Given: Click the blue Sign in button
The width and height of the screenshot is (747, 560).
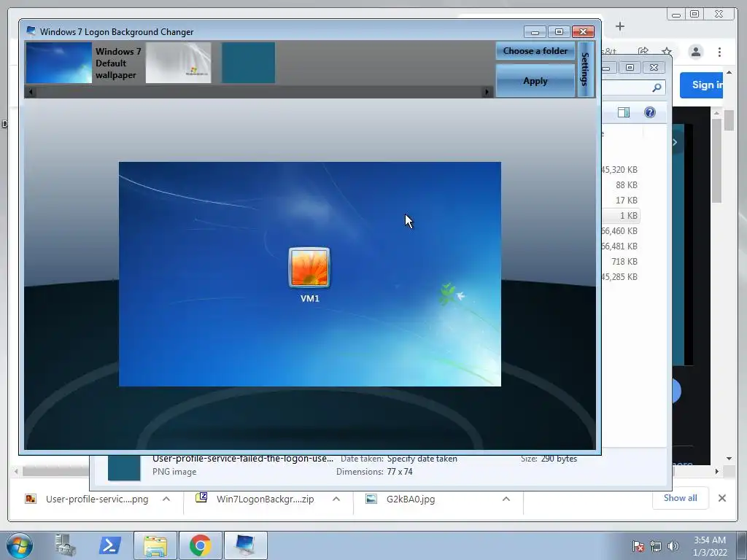Looking at the screenshot, I should click(702, 85).
